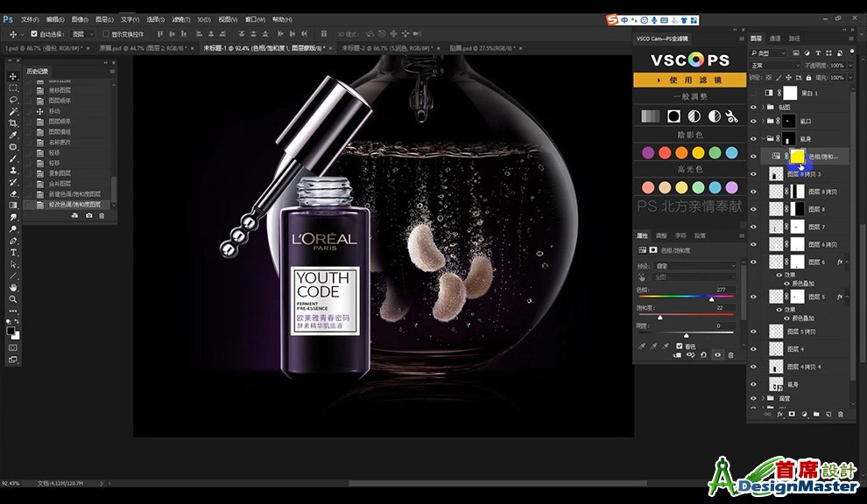Hide the 图层 4 layer
The image size is (867, 504).
click(753, 349)
